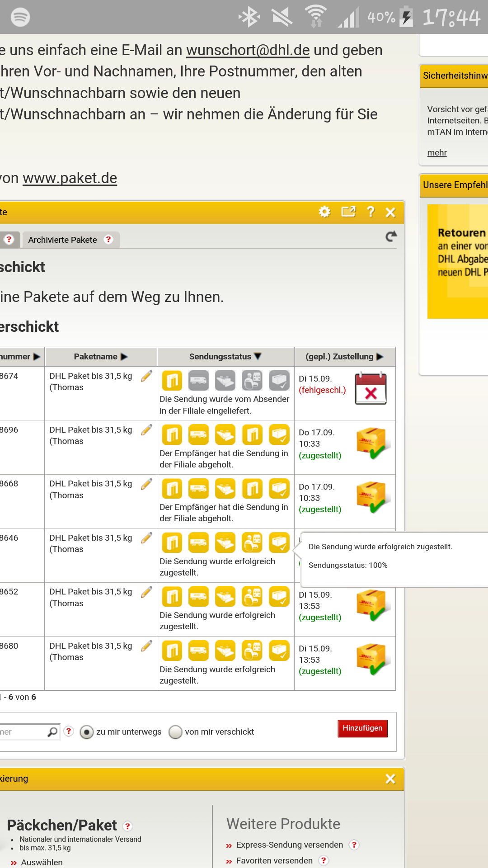The image size is (488, 868).
Task: Click battery indicator in status bar
Action: tap(406, 17)
